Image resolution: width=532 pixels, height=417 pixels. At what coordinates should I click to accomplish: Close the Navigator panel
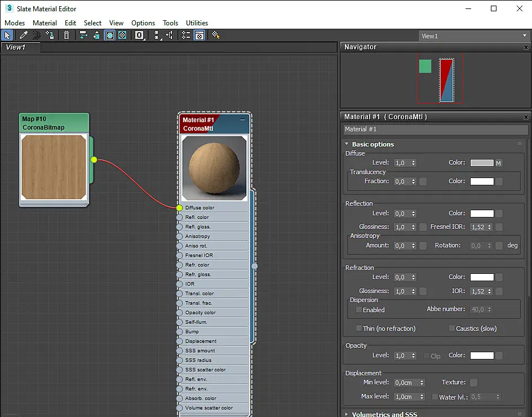click(x=526, y=47)
